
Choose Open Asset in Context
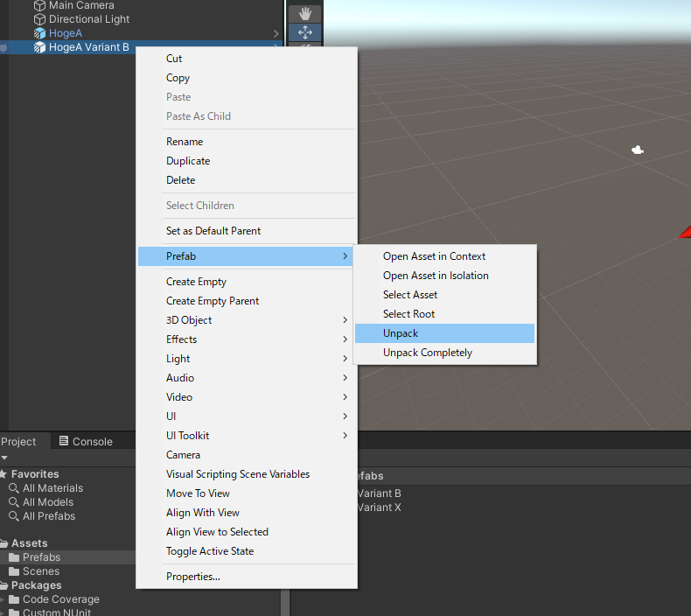[444, 256]
